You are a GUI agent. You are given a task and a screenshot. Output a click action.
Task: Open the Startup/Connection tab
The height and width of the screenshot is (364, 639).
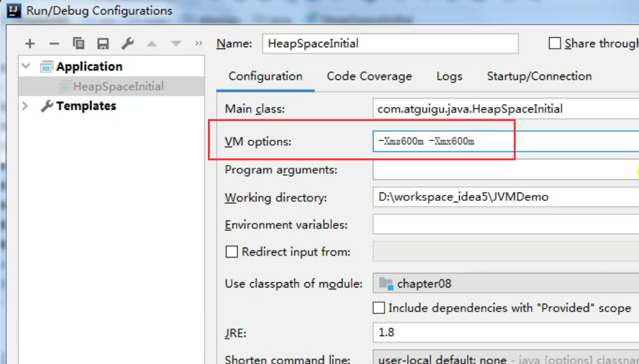tap(539, 76)
